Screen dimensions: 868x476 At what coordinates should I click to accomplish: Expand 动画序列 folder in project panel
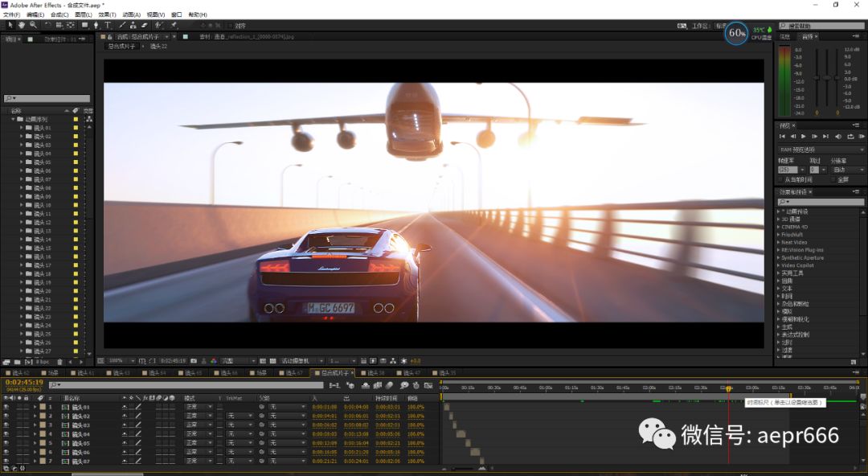(14, 119)
